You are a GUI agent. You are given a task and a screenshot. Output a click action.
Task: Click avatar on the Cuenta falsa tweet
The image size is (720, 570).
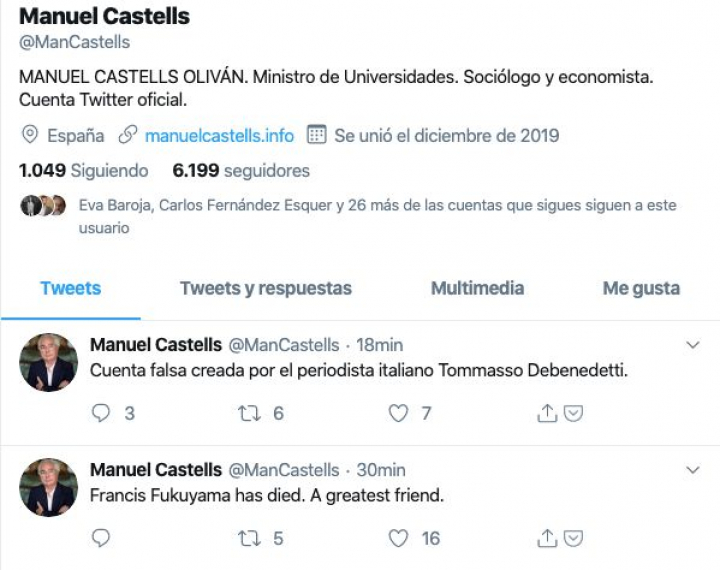click(x=48, y=362)
